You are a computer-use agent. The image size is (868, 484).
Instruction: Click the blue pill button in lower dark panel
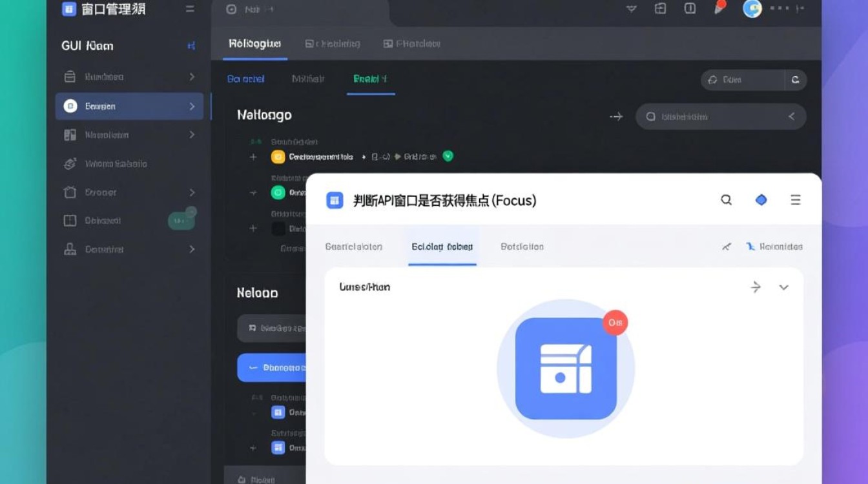click(272, 367)
